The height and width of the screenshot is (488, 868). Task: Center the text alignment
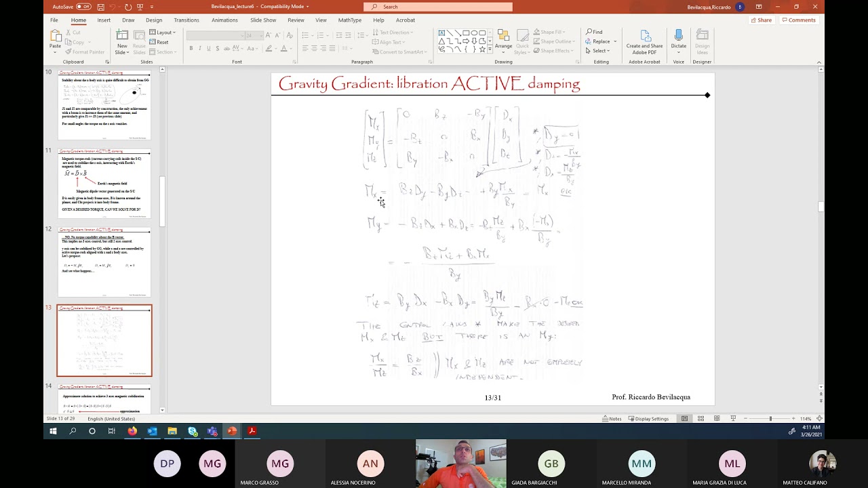314,49
